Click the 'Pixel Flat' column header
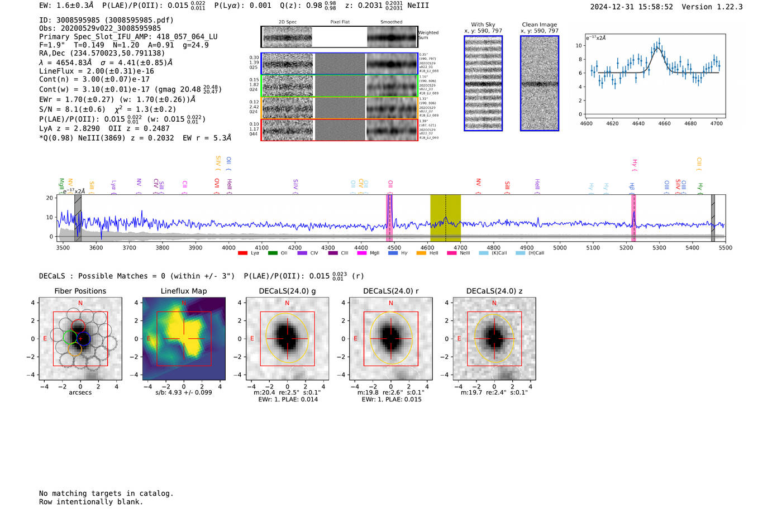The width and height of the screenshot is (782, 532). (340, 22)
